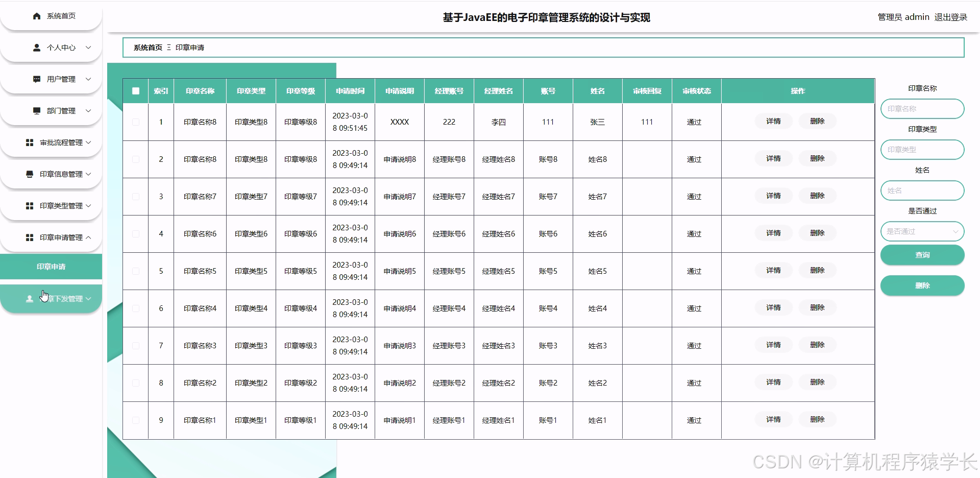Click the 印章名称 input field
The image size is (980, 478).
pyautogui.click(x=922, y=109)
